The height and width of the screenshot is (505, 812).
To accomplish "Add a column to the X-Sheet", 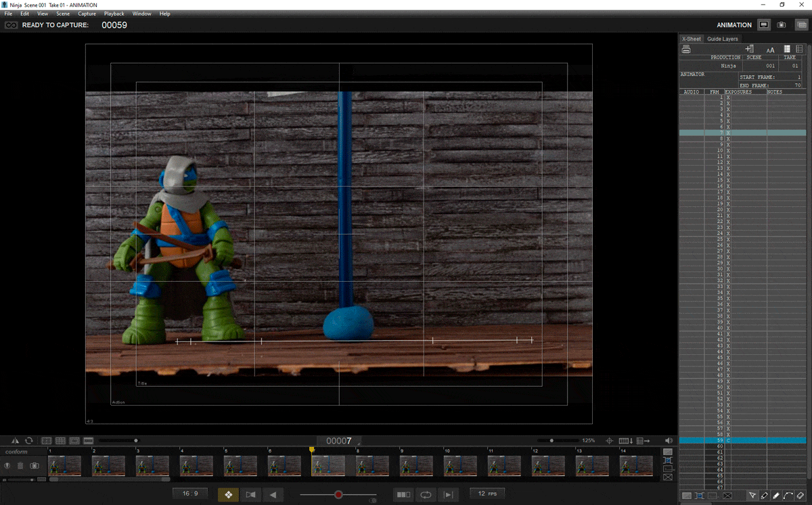I will point(749,49).
